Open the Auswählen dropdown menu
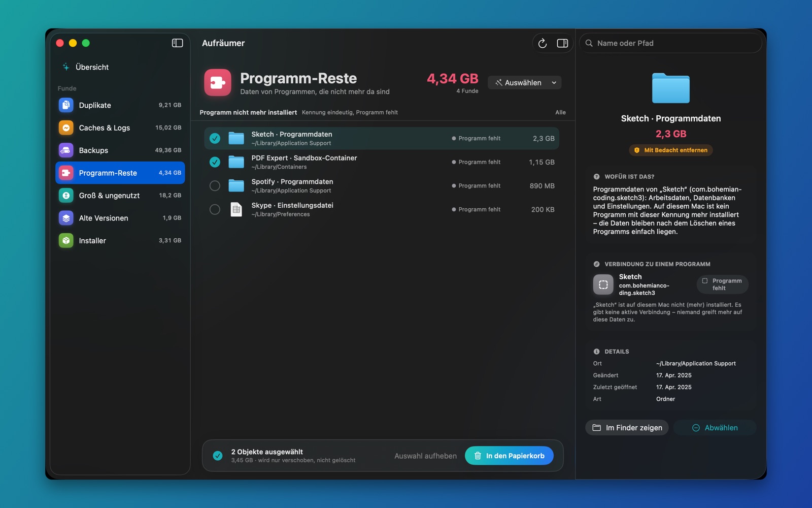 click(x=524, y=83)
